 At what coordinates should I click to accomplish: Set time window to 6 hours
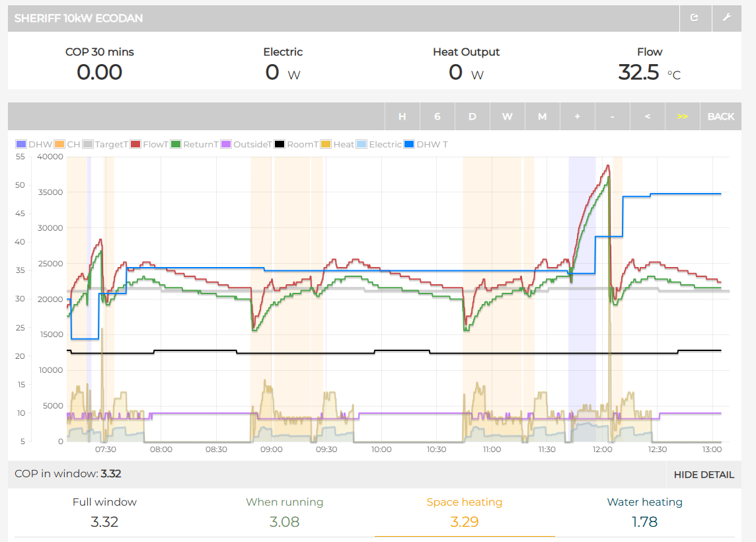pos(437,116)
